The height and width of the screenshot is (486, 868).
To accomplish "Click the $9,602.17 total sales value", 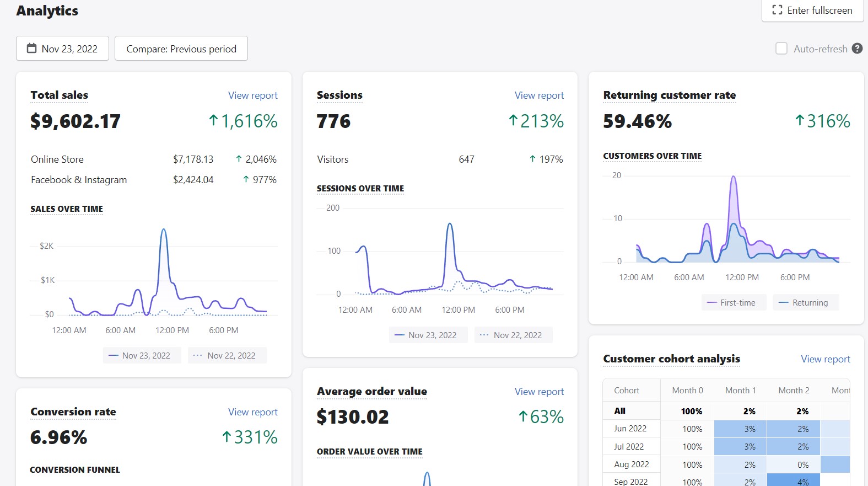I will [x=76, y=121].
